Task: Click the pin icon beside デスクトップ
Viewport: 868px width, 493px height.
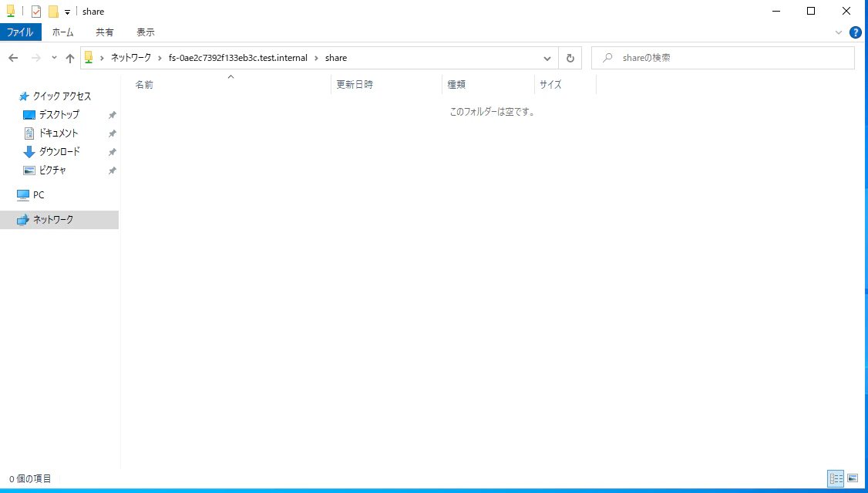Action: (112, 115)
